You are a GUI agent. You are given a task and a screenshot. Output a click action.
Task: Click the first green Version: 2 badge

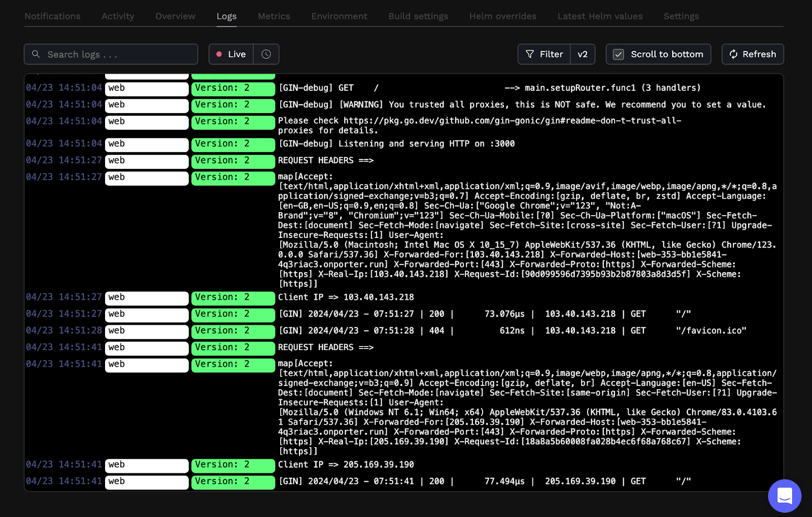click(233, 88)
